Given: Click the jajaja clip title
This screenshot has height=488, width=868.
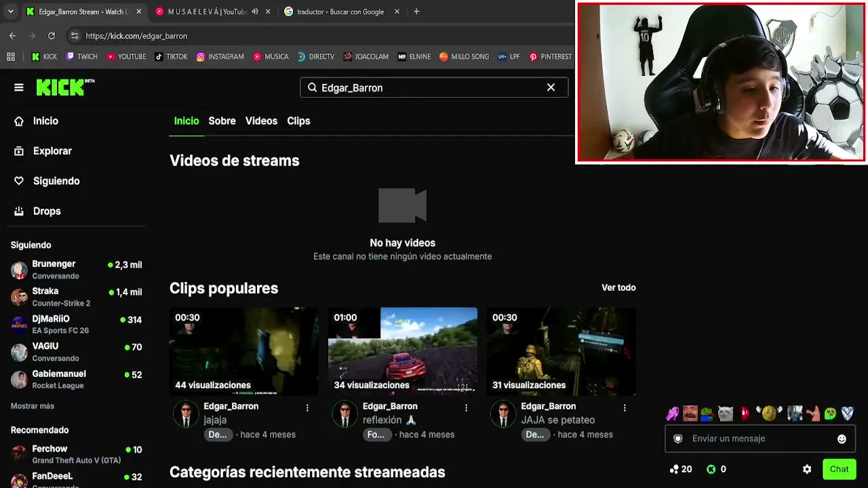Looking at the screenshot, I should tap(215, 420).
